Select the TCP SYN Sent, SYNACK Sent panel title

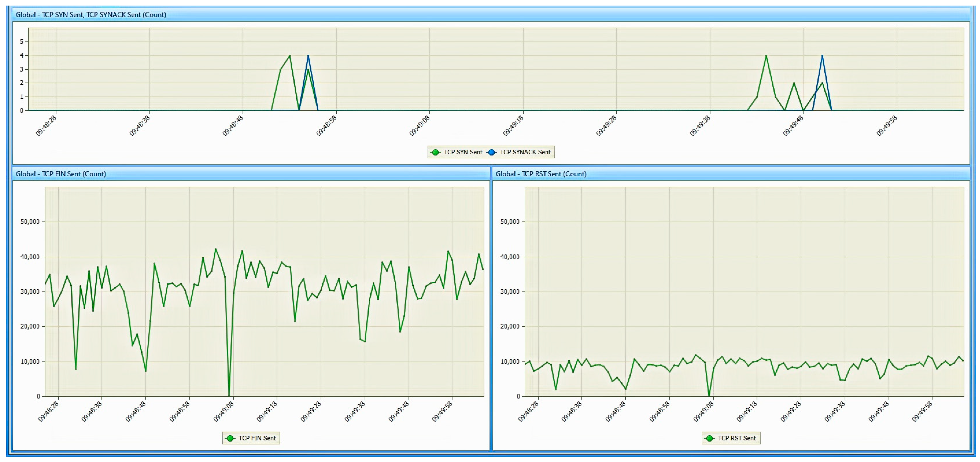tap(91, 15)
